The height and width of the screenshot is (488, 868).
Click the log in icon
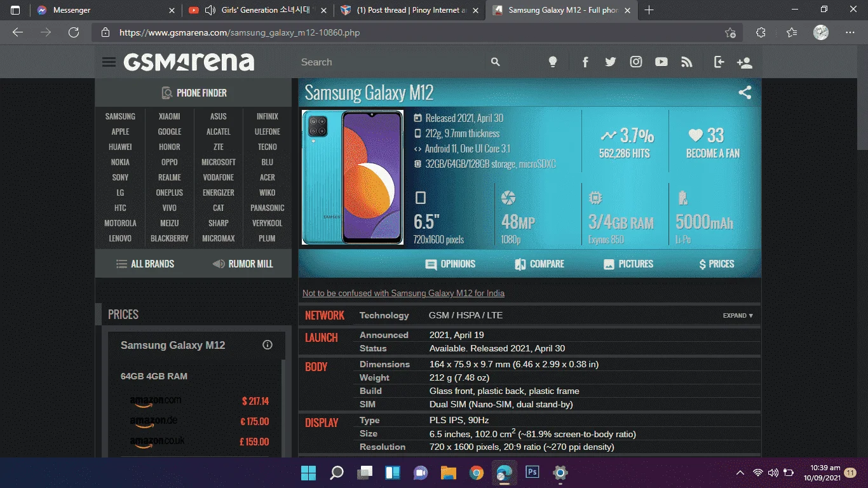point(719,62)
